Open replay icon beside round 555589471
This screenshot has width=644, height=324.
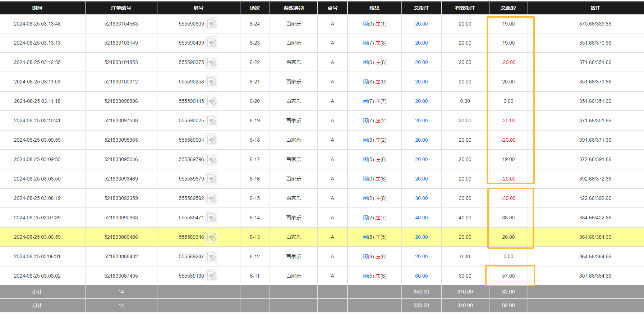[x=212, y=218]
